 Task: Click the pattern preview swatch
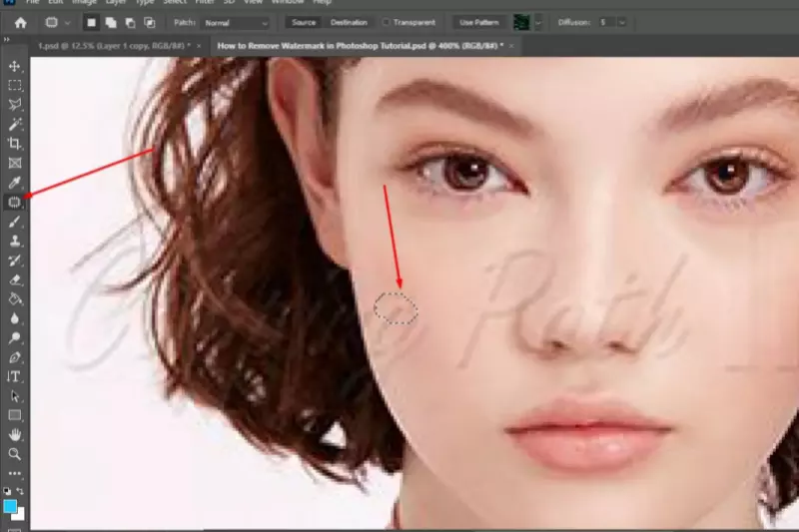[521, 22]
